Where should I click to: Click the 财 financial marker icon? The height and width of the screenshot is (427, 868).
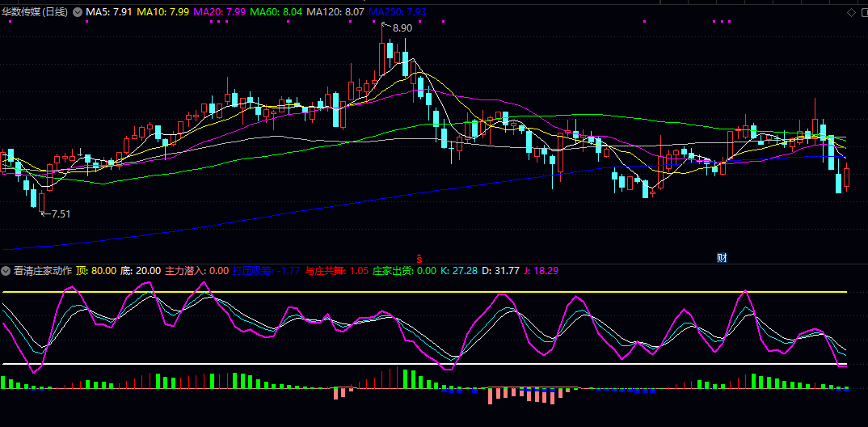pyautogui.click(x=722, y=257)
